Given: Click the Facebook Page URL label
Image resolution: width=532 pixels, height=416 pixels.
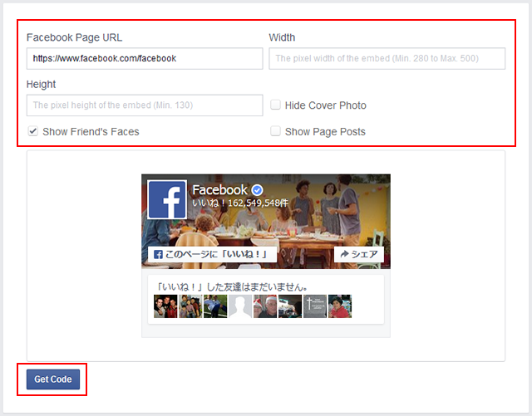Looking at the screenshot, I should [x=74, y=37].
